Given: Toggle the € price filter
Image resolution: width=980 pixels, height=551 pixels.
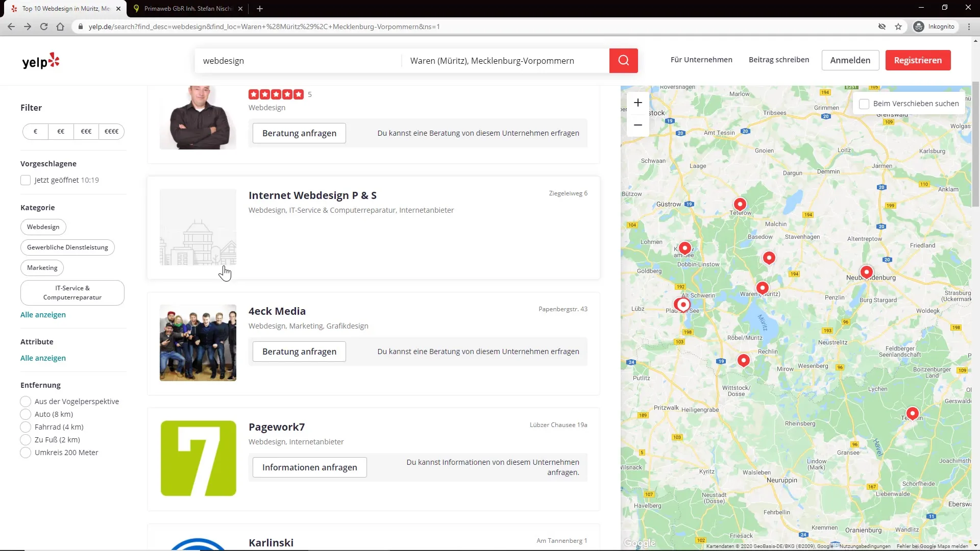Looking at the screenshot, I should (35, 132).
